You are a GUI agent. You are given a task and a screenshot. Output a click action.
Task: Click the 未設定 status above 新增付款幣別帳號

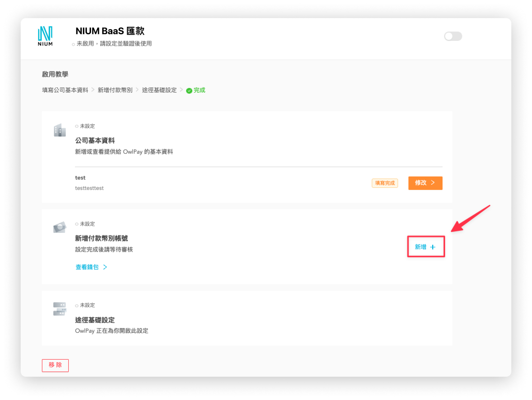87,224
